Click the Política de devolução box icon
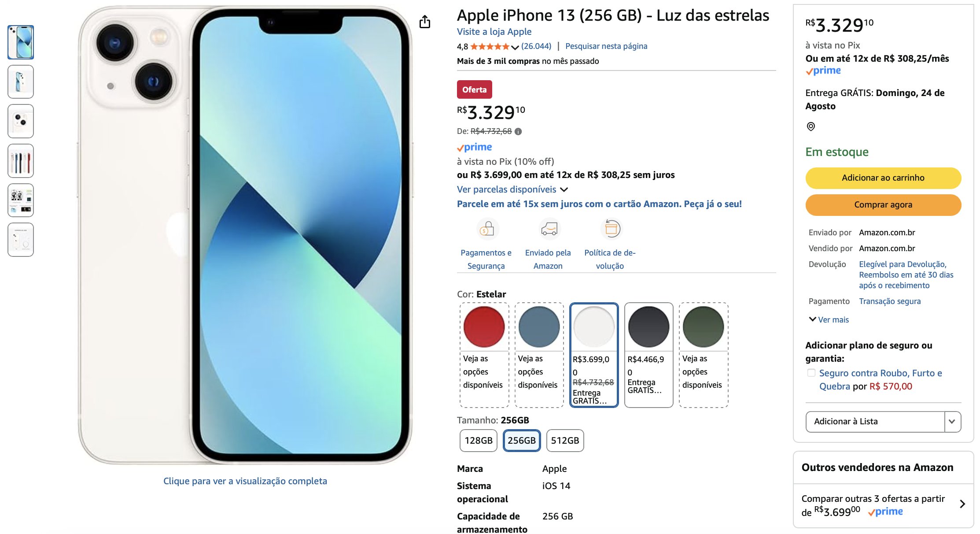The image size is (980, 534). pos(612,229)
